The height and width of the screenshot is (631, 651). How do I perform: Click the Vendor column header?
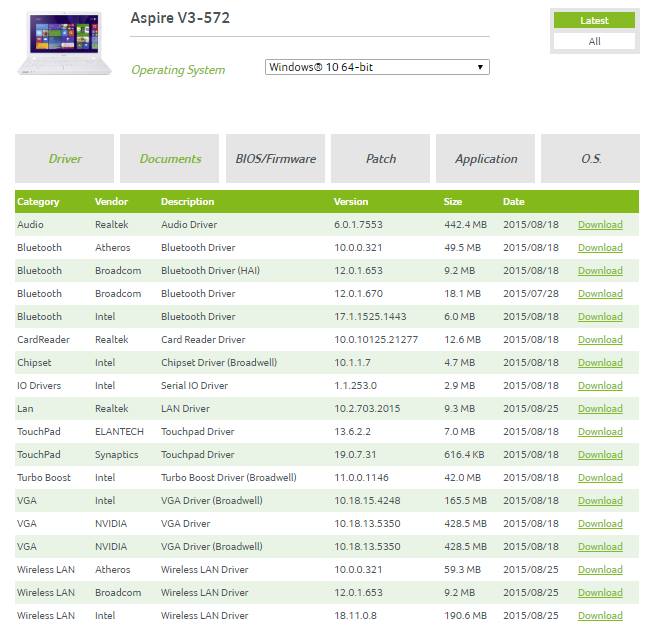click(x=111, y=202)
